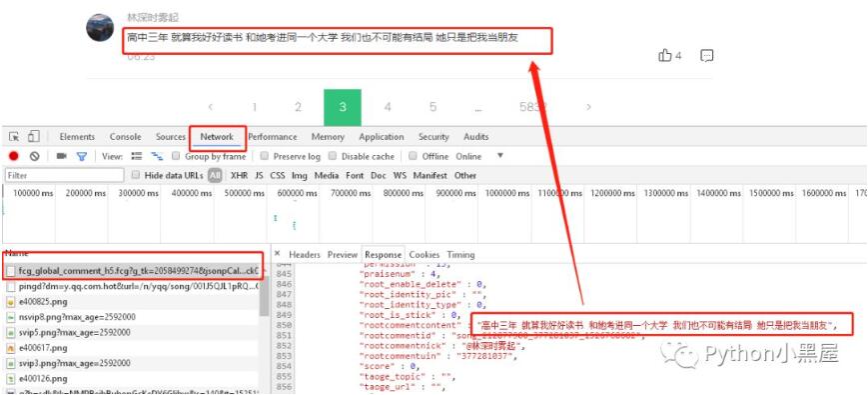Go to previous comment page arrow
Image resolution: width=868 pixels, height=395 pixels.
coord(210,107)
